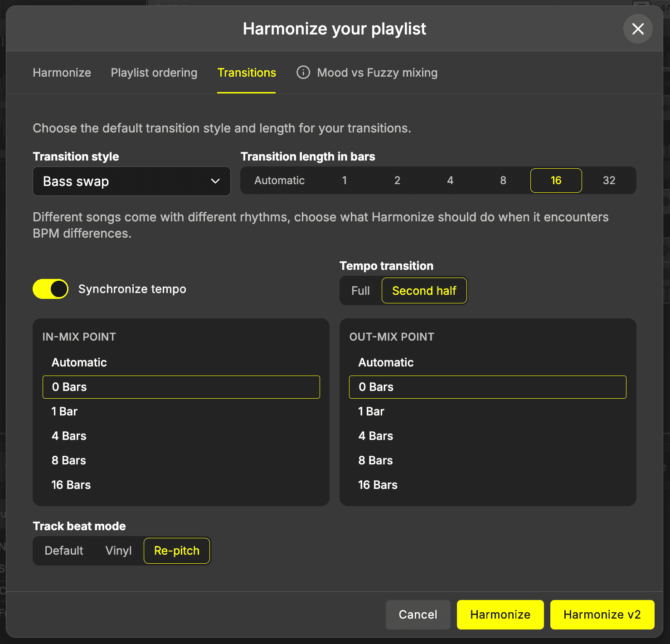Open the Transition style dropdown showing Bass swap
670x644 pixels.
(131, 181)
